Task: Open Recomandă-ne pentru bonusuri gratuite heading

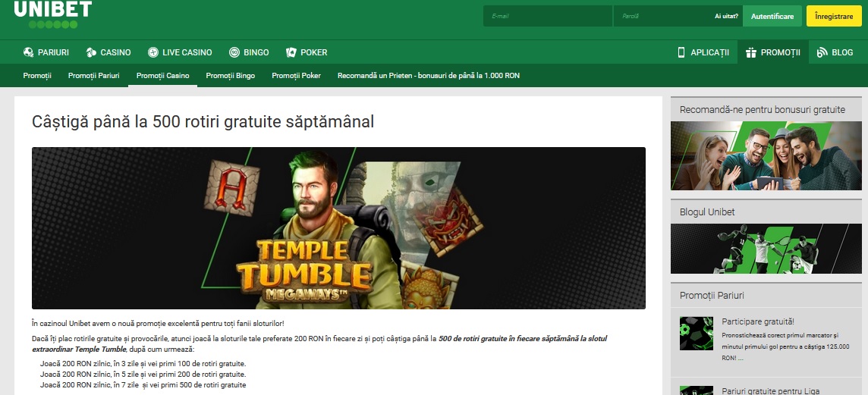Action: tap(763, 109)
